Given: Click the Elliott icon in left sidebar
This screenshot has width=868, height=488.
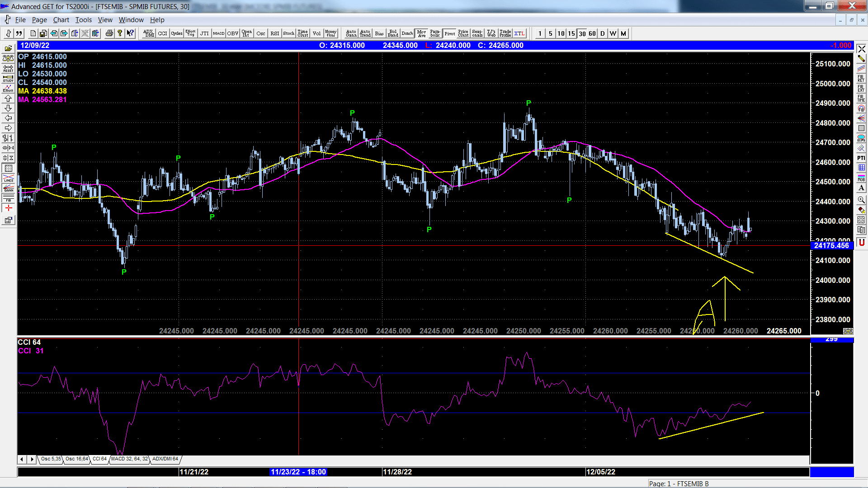Looking at the screenshot, I should point(8,89).
